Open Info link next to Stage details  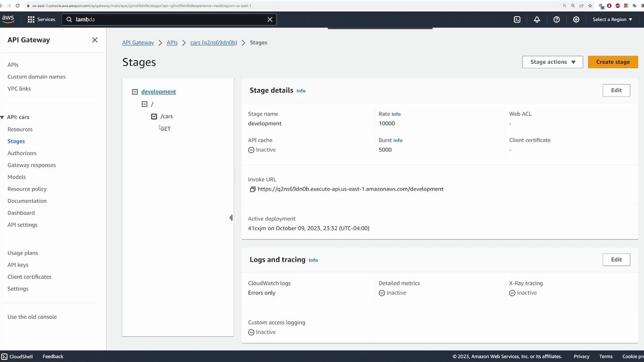click(x=301, y=91)
